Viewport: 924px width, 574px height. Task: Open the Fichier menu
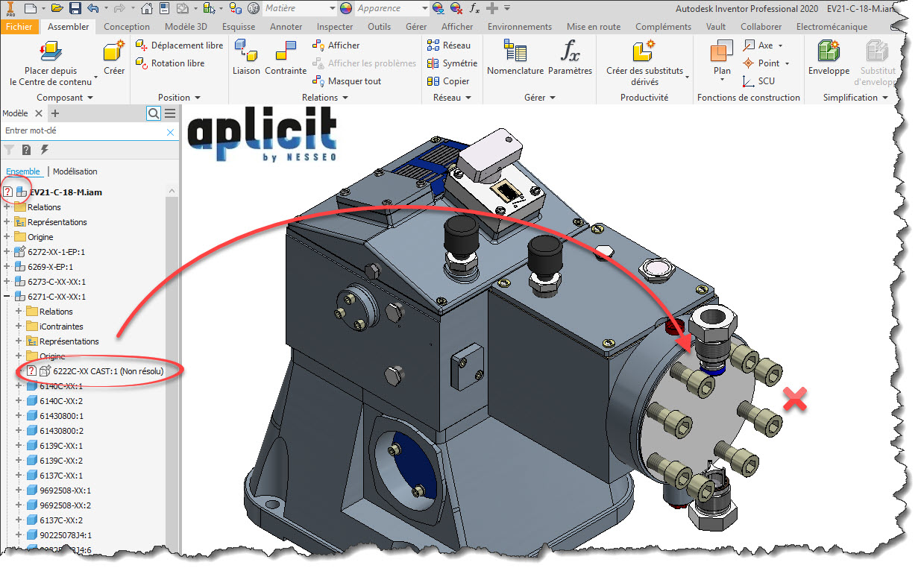point(19,27)
